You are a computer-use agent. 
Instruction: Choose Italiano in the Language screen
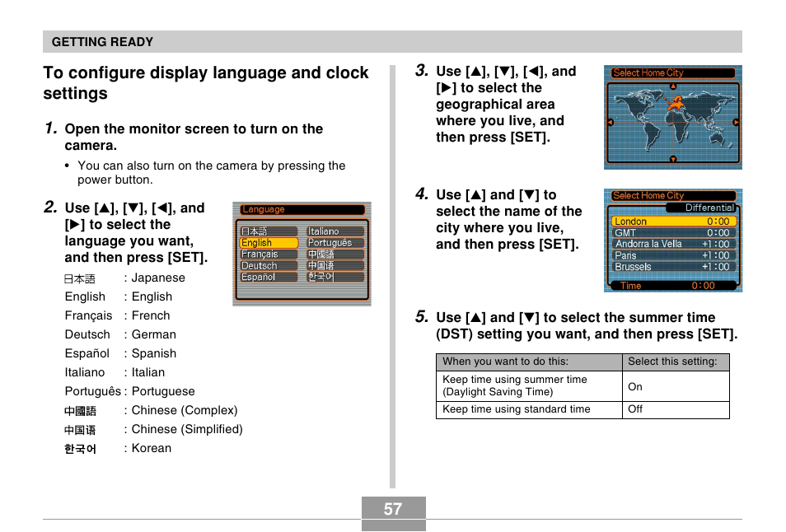[x=335, y=231]
